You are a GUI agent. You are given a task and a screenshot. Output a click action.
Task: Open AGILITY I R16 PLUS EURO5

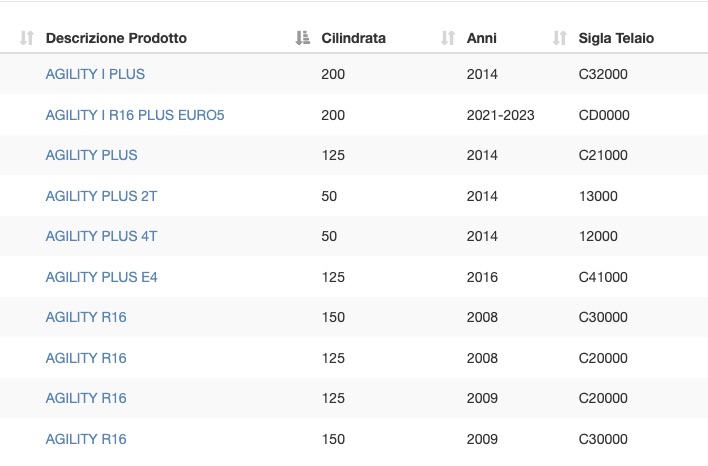click(135, 115)
